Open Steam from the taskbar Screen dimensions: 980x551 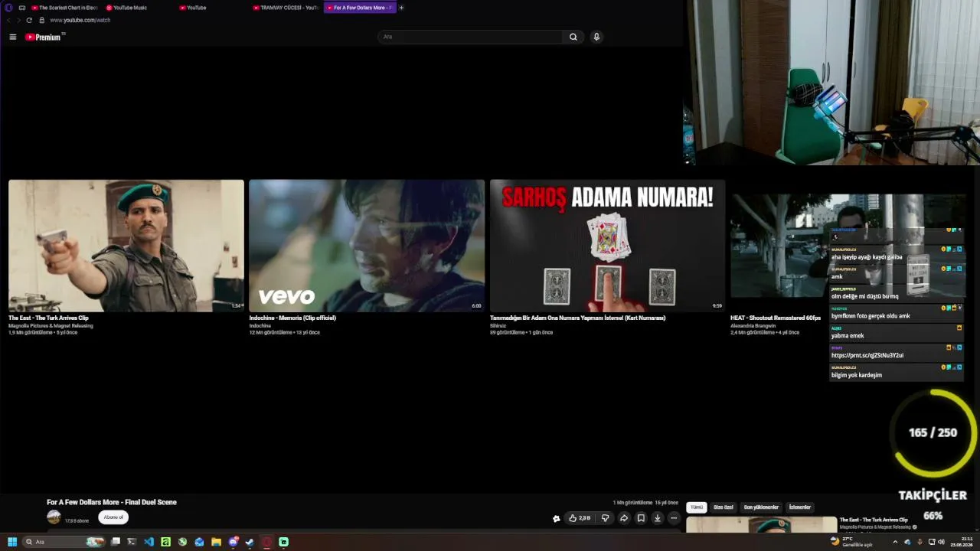click(250, 542)
